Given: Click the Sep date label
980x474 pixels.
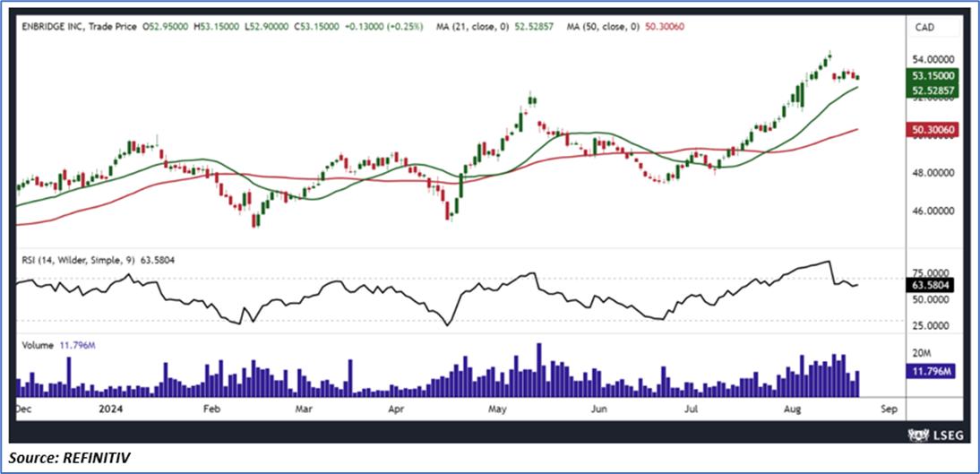Looking at the screenshot, I should pos(888,409).
